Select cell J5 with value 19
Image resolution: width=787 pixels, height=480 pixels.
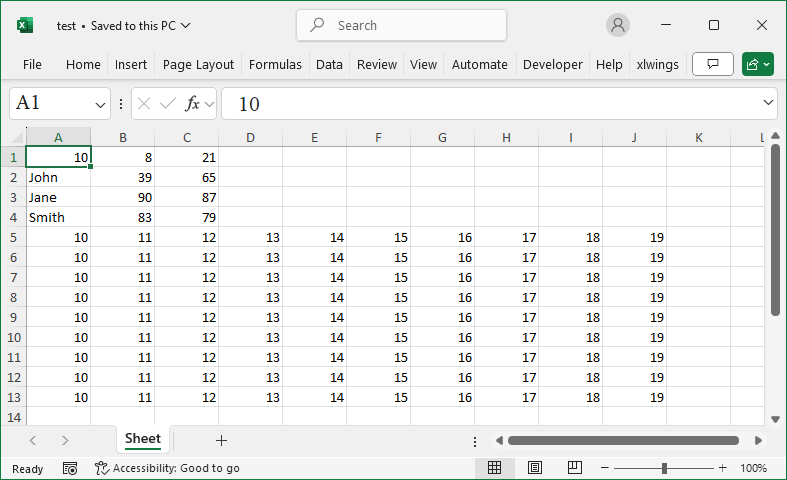[x=634, y=237]
